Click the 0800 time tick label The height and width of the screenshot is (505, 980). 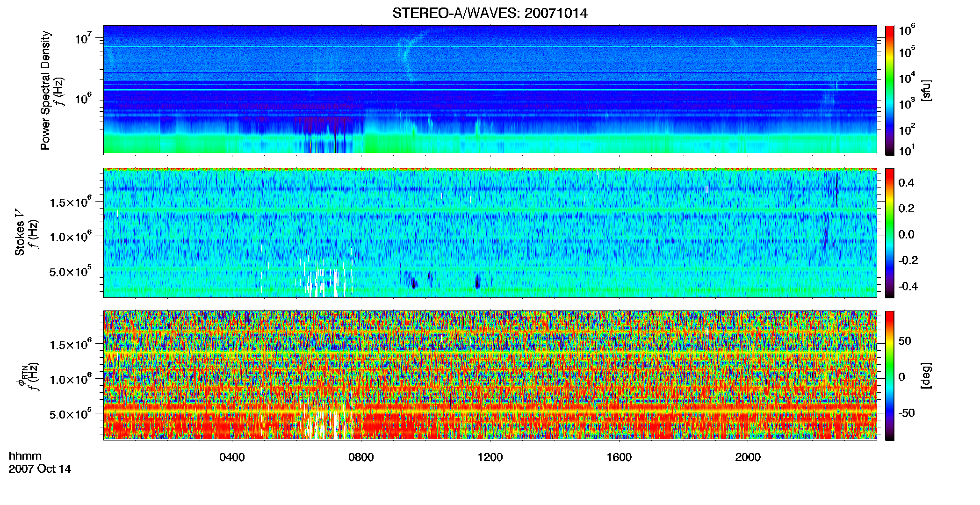361,457
